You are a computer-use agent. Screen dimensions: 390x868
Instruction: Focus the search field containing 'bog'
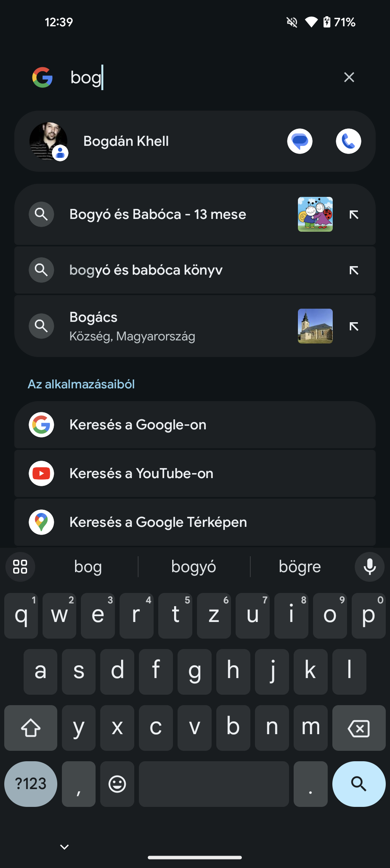201,77
